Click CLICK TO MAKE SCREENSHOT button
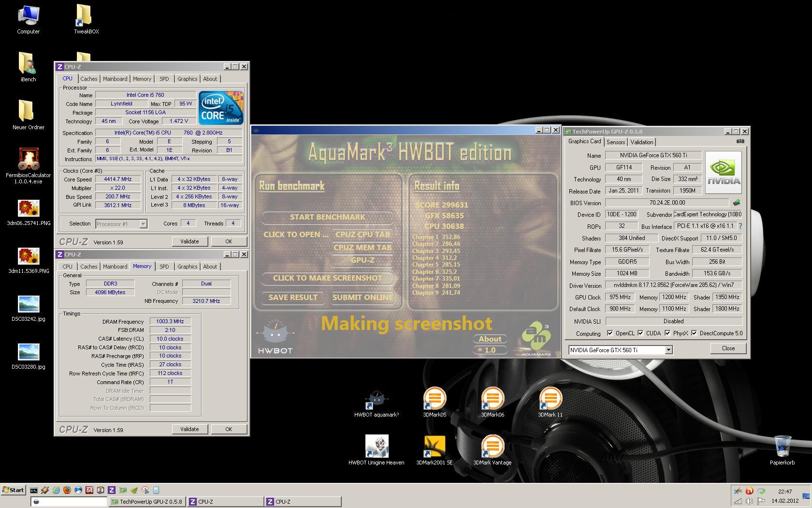 coord(328,278)
